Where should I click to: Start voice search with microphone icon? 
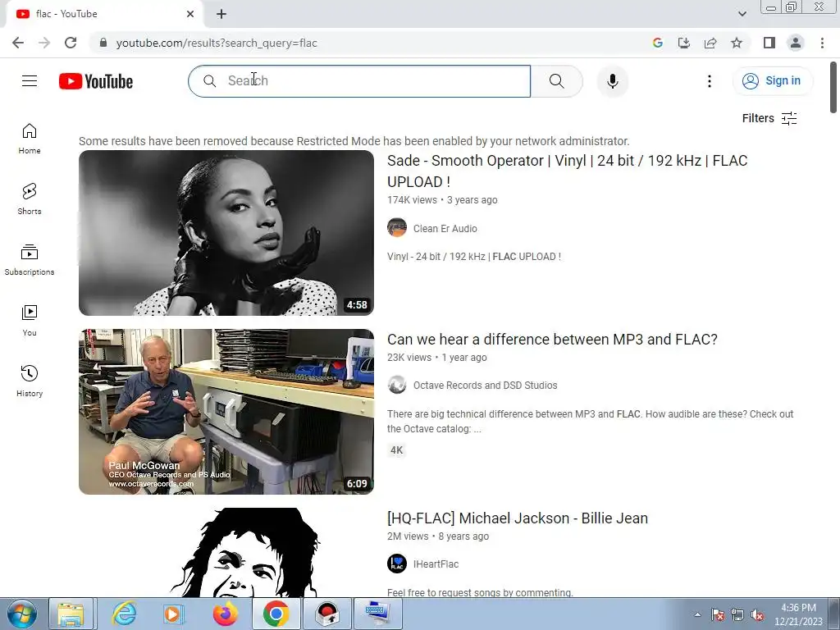click(x=612, y=81)
